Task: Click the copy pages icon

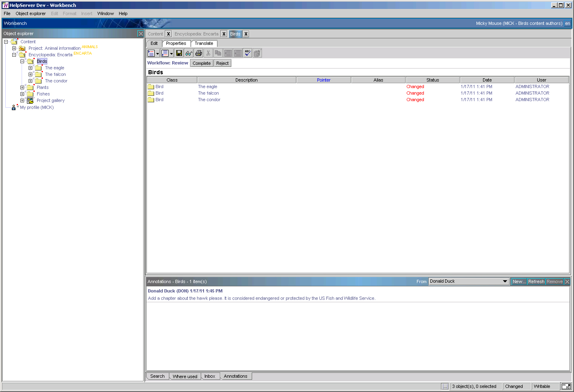Action: tap(218, 53)
